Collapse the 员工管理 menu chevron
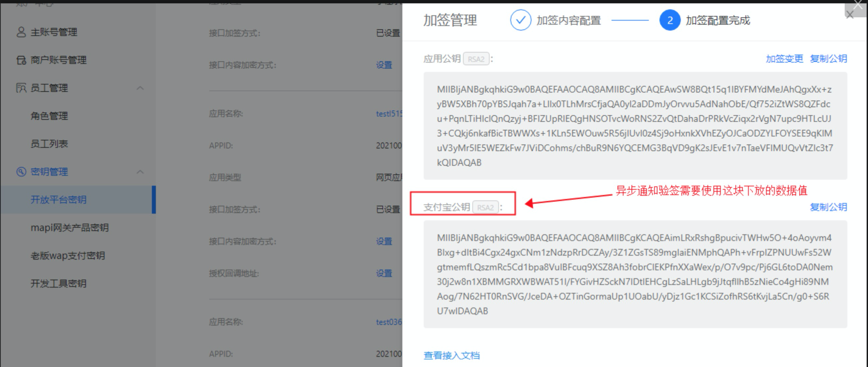868x367 pixels. click(x=140, y=88)
